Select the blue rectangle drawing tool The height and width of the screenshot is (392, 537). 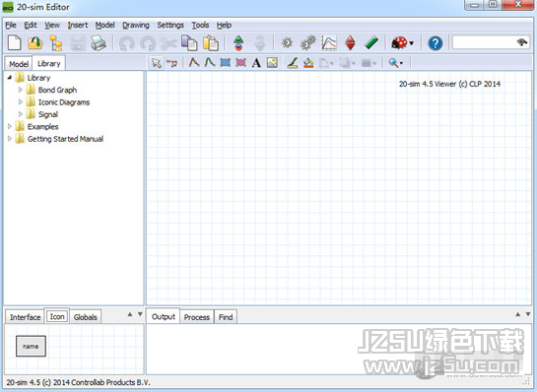pyautogui.click(x=225, y=63)
